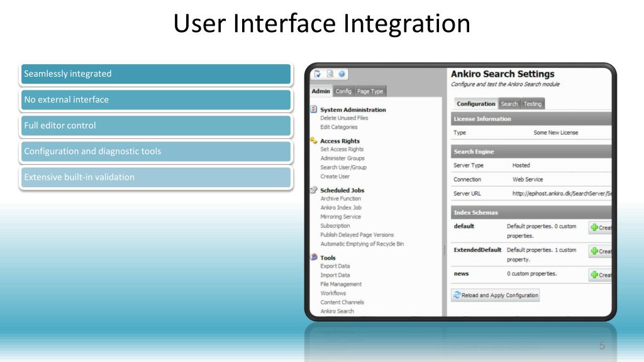Click 'Extensive built-in validation' slide bar
The width and height of the screenshot is (644, 362).
pyautogui.click(x=156, y=177)
